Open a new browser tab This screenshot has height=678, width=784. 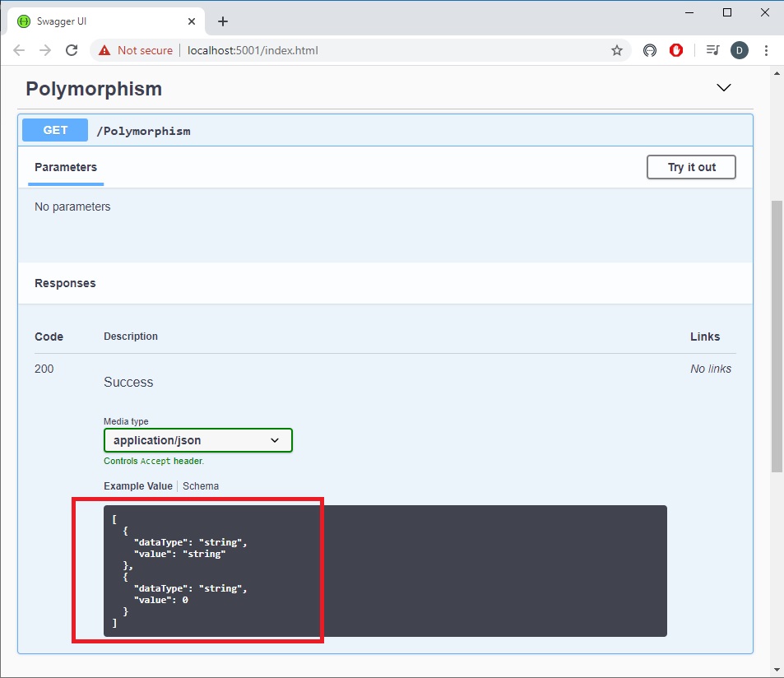tap(223, 21)
